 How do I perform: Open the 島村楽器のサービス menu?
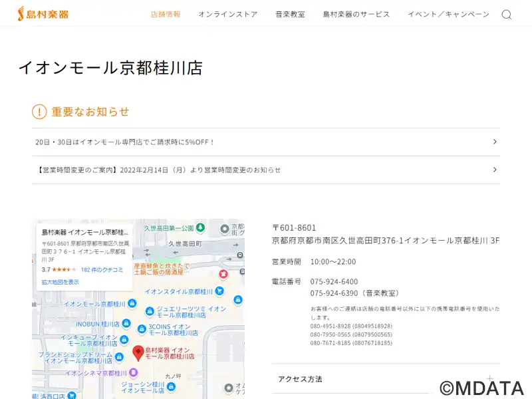tap(356, 14)
